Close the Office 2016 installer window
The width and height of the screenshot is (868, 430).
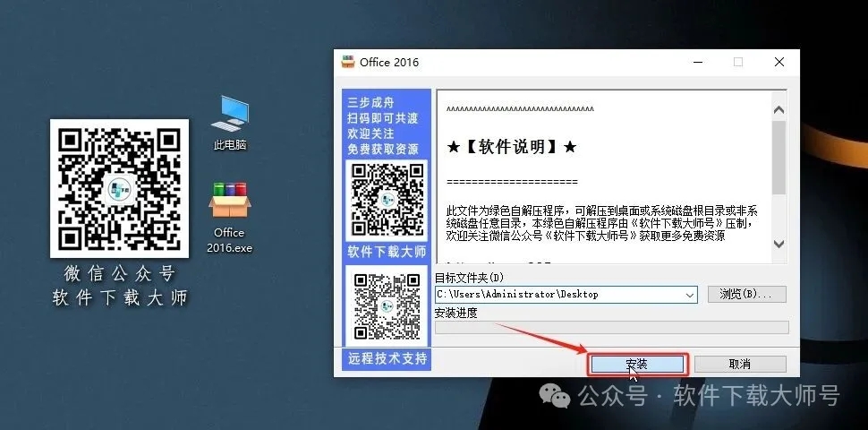point(779,62)
